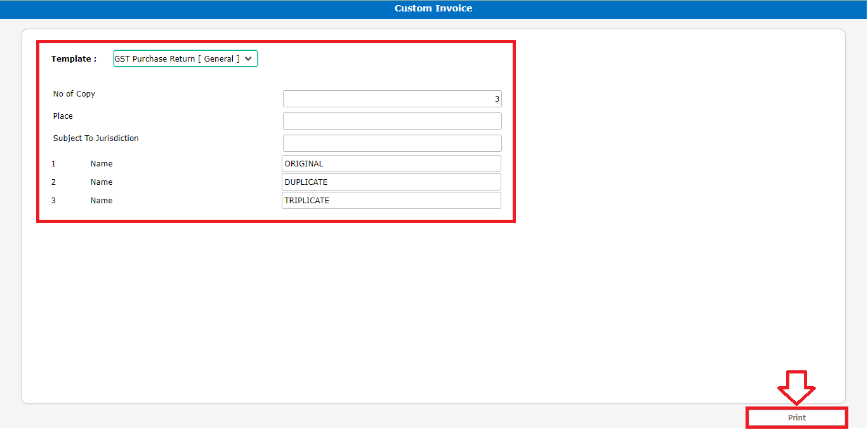
Task: Click row number 2 beside DUPLICATE
Action: tap(54, 182)
